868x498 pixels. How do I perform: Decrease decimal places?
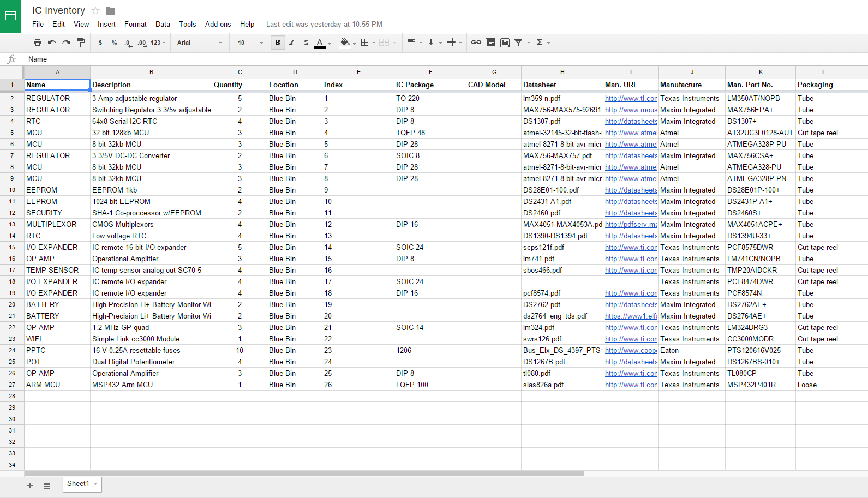click(128, 43)
